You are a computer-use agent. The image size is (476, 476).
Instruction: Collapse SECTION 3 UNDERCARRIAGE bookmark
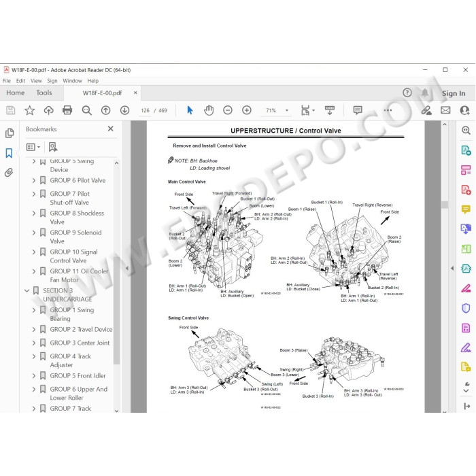click(27, 291)
